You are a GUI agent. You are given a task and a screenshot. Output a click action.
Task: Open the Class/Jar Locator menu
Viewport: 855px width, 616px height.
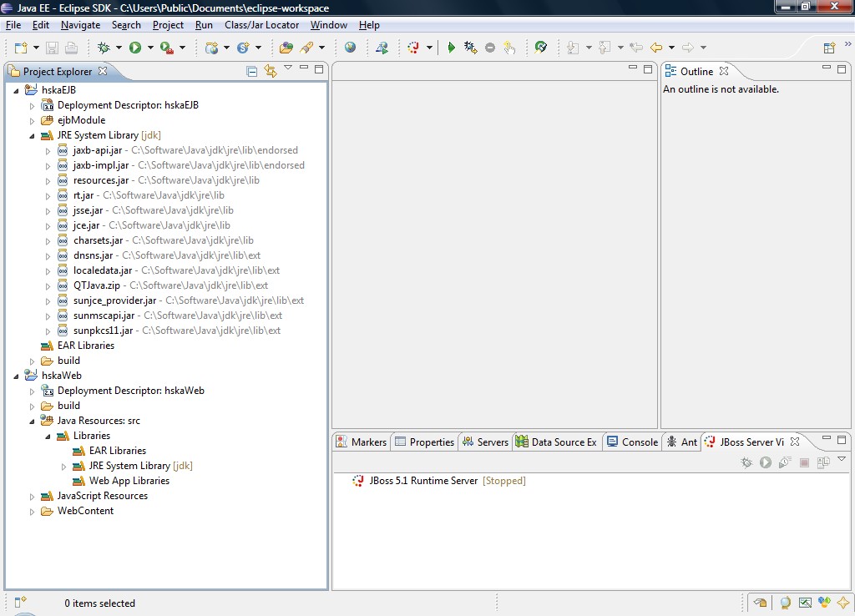(x=261, y=25)
